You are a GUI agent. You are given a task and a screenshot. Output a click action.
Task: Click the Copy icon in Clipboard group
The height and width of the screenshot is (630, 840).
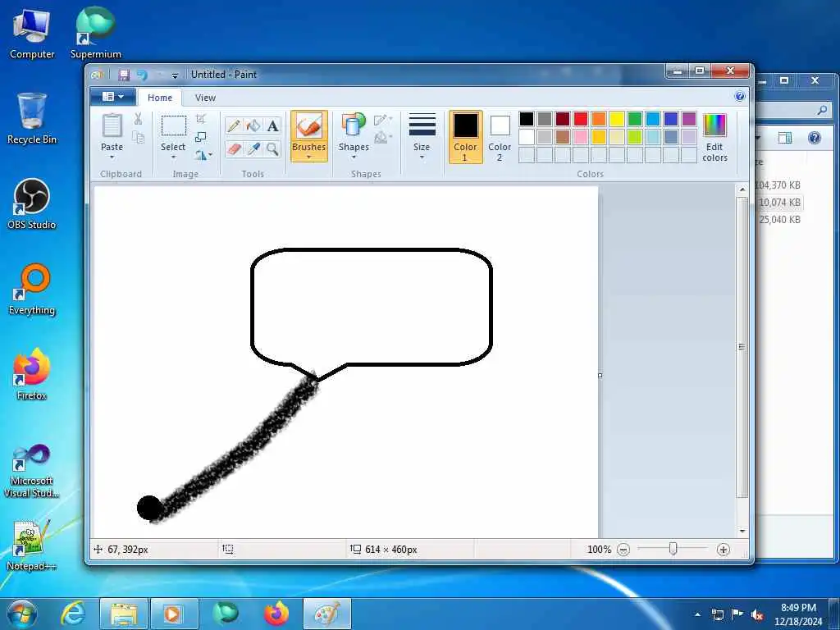click(138, 138)
